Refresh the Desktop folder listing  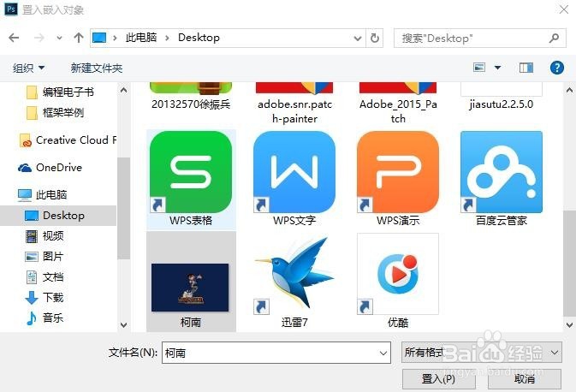tap(374, 38)
